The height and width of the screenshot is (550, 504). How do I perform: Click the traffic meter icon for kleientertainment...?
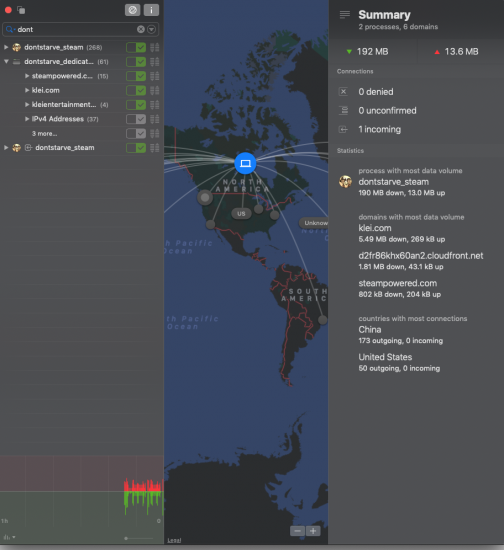155,105
